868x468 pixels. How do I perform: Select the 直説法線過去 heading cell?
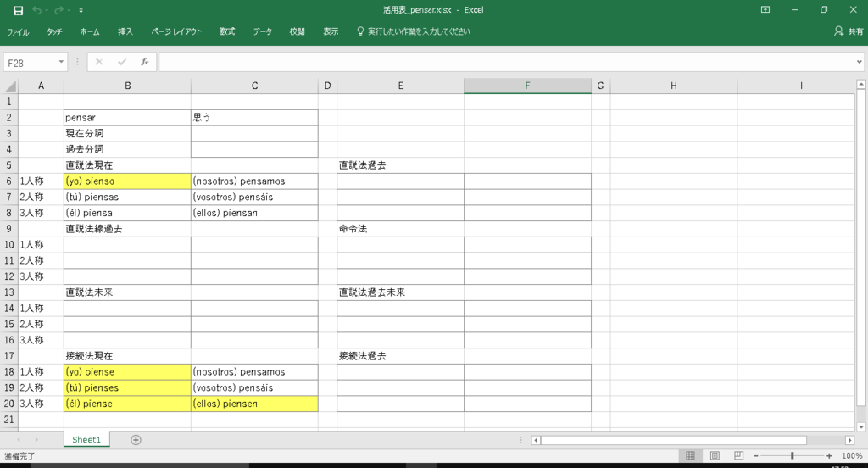[127, 229]
